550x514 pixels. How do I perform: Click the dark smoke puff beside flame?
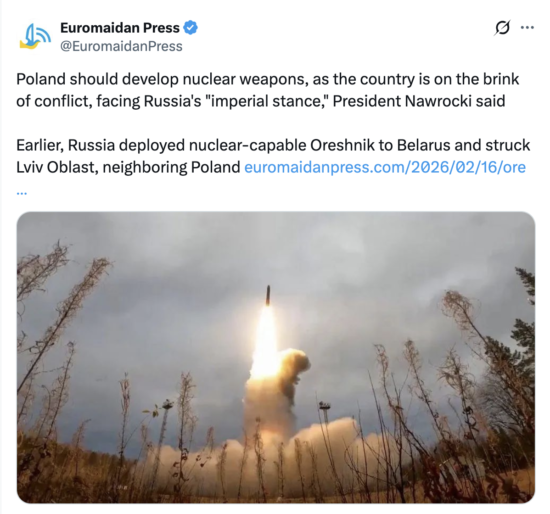pyautogui.click(x=294, y=372)
